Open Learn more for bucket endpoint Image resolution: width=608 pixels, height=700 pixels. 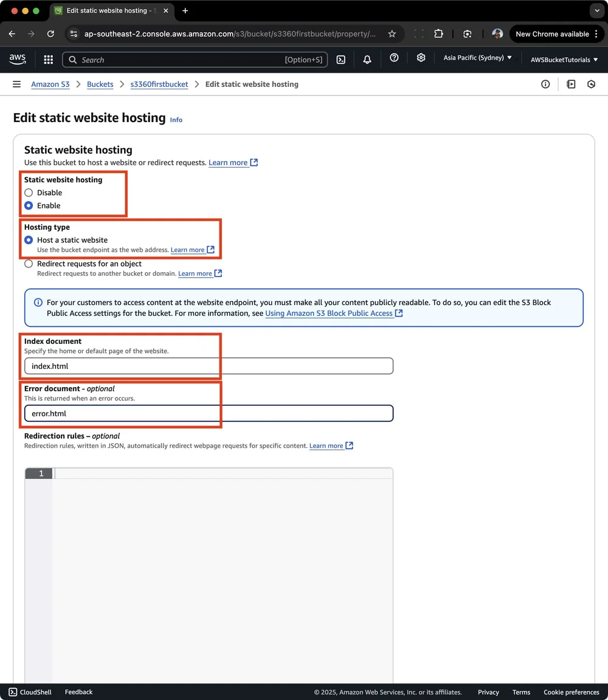(193, 250)
